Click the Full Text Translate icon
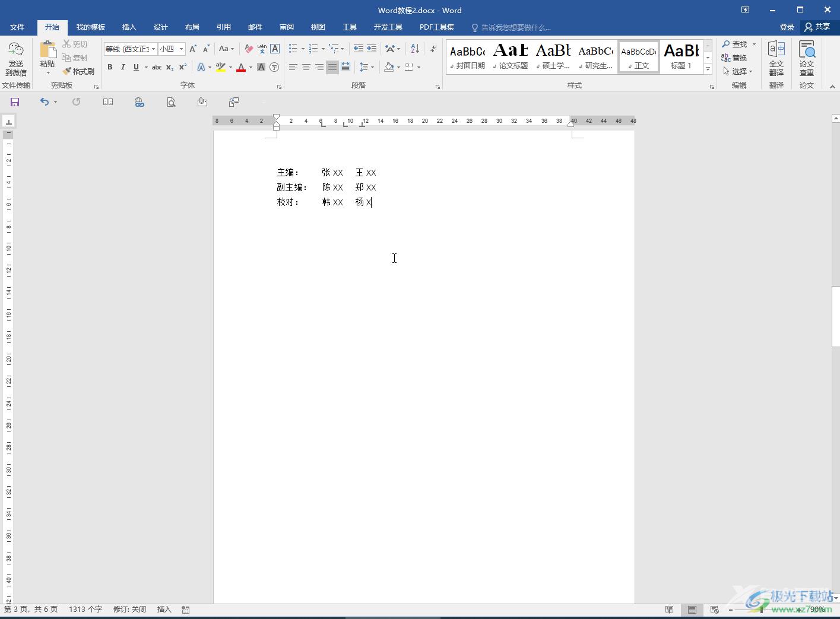This screenshot has height=619, width=840. pyautogui.click(x=776, y=59)
